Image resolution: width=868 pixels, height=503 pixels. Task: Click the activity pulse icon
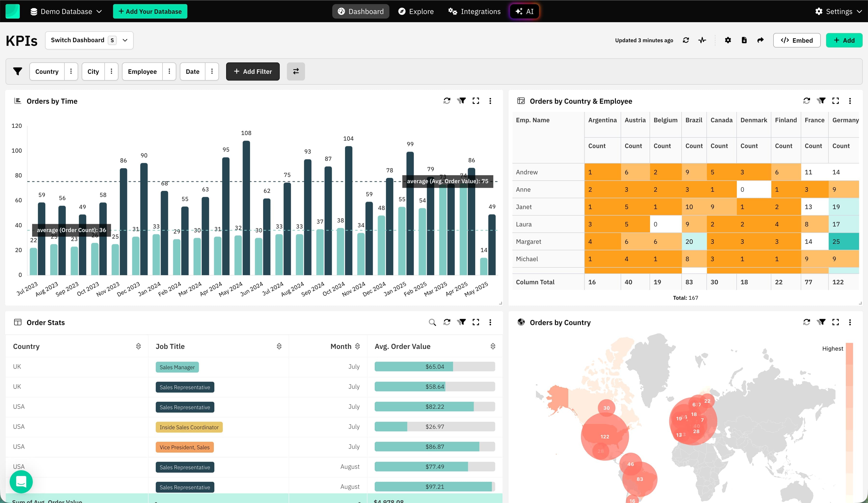702,40
